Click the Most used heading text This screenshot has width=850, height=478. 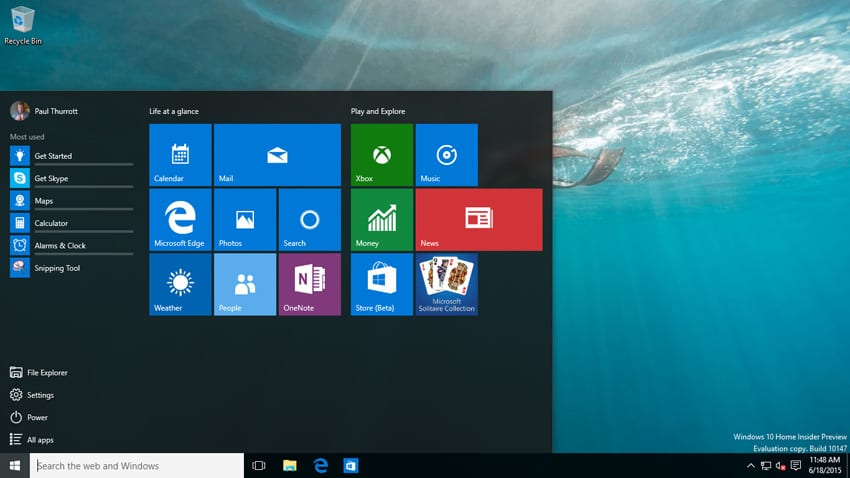[x=27, y=137]
